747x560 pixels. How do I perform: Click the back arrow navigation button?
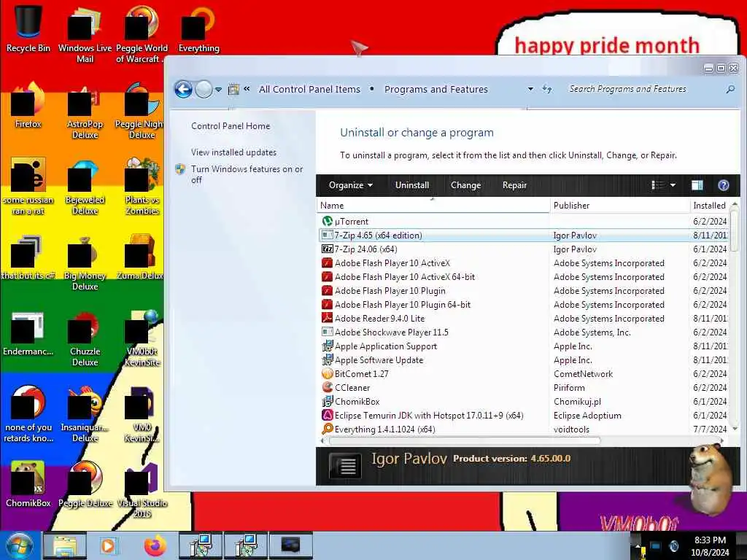pyautogui.click(x=183, y=89)
